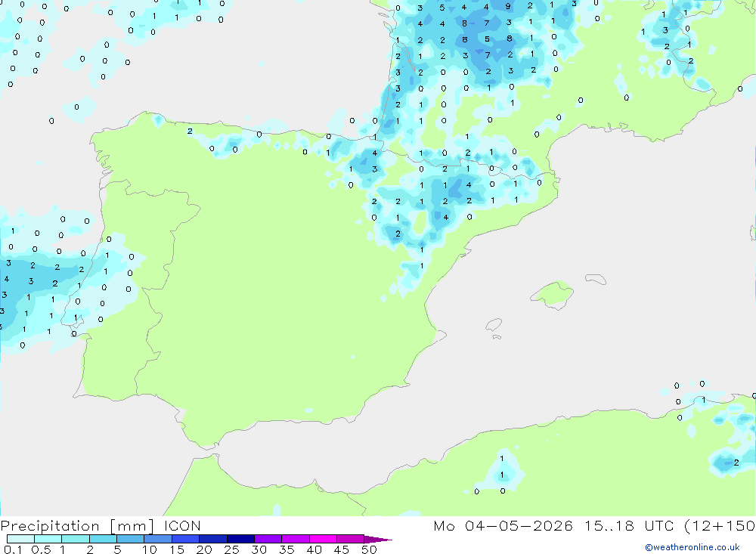Pick the 35–40 mm violet legend swatch
Viewport: 756px width, 554px height.
click(296, 539)
